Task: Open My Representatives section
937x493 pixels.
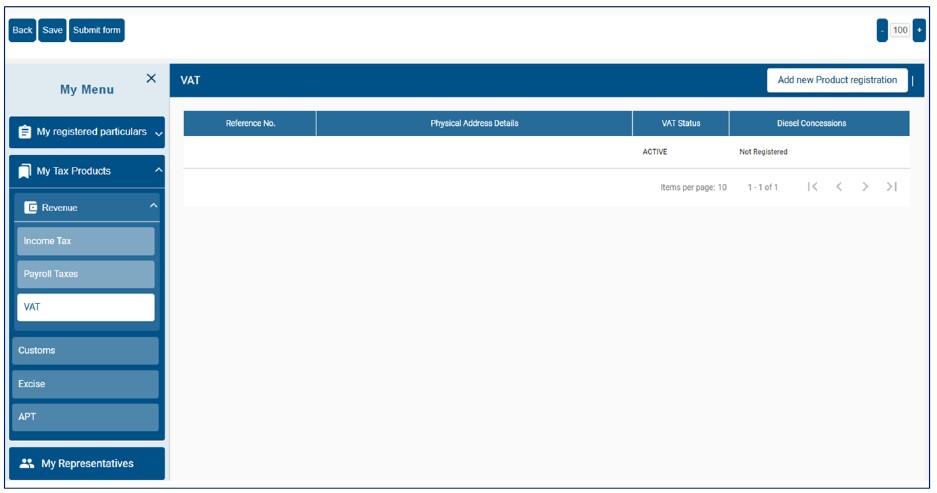Action: (x=87, y=464)
